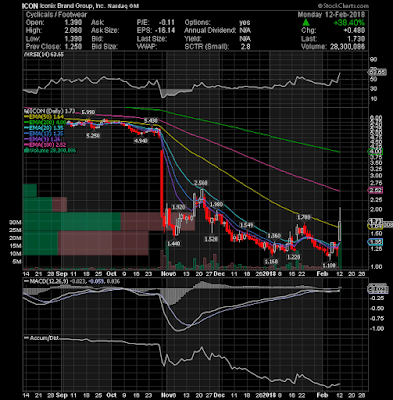The height and width of the screenshot is (400, 393).
Task: Click the Ask Size label
Action: point(105,31)
